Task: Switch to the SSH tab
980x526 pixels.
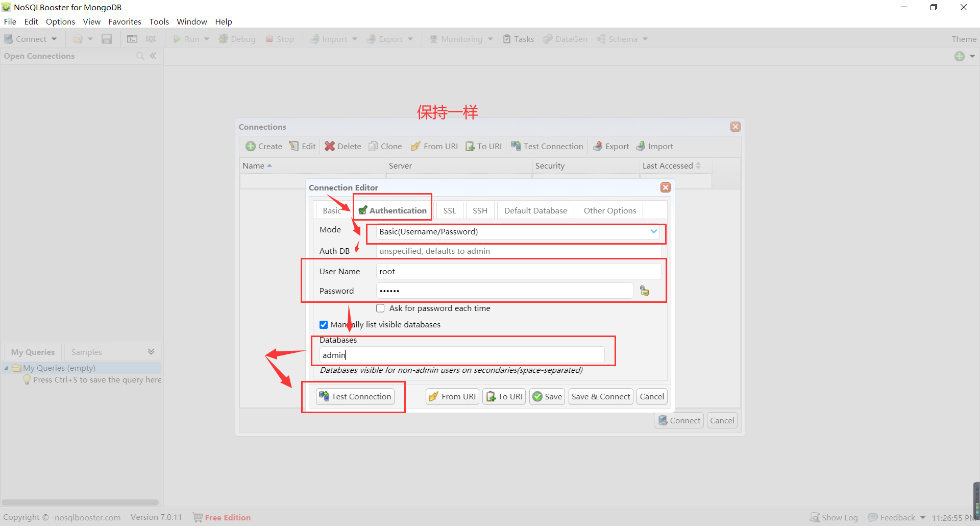Action: pyautogui.click(x=480, y=210)
